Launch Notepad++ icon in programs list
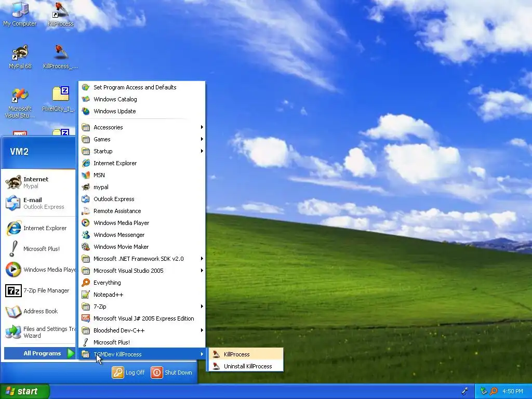532x399 pixels. 86,295
